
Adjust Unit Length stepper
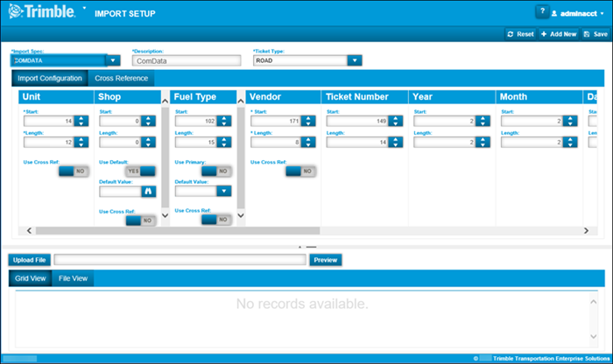click(81, 142)
